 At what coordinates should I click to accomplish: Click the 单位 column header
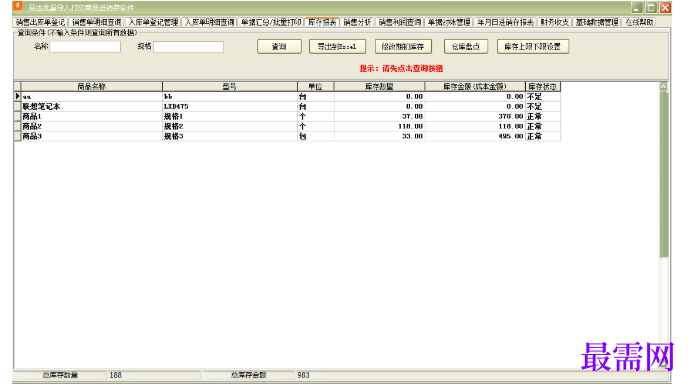[316, 87]
